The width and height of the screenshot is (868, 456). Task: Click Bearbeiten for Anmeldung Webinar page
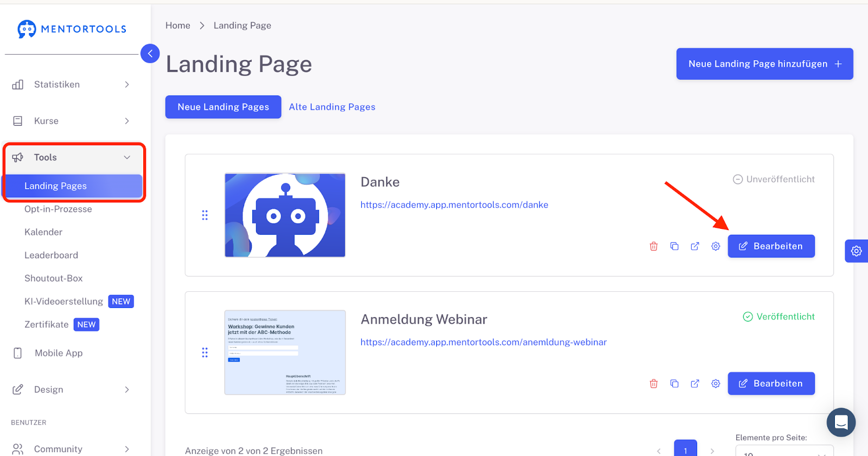click(771, 383)
